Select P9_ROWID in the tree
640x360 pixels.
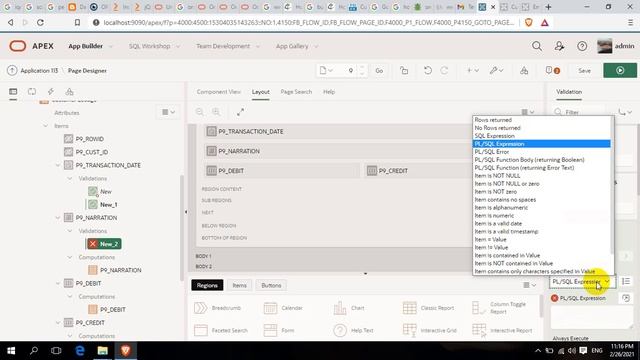point(89,139)
